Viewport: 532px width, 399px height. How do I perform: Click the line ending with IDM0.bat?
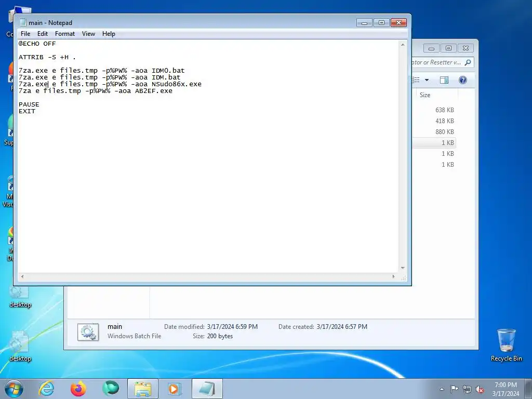pos(101,71)
